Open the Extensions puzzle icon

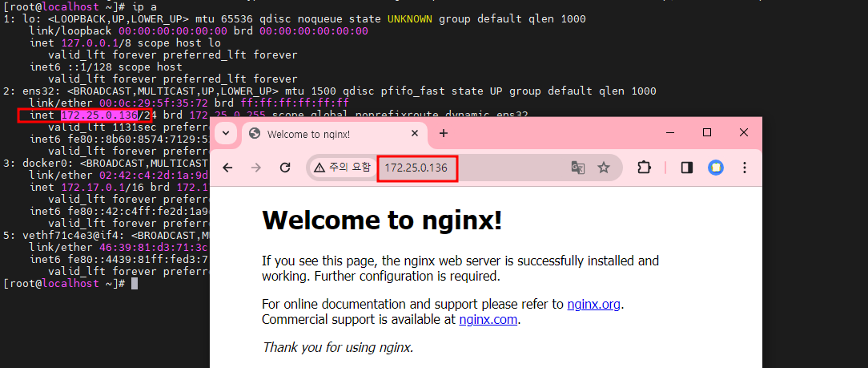645,168
